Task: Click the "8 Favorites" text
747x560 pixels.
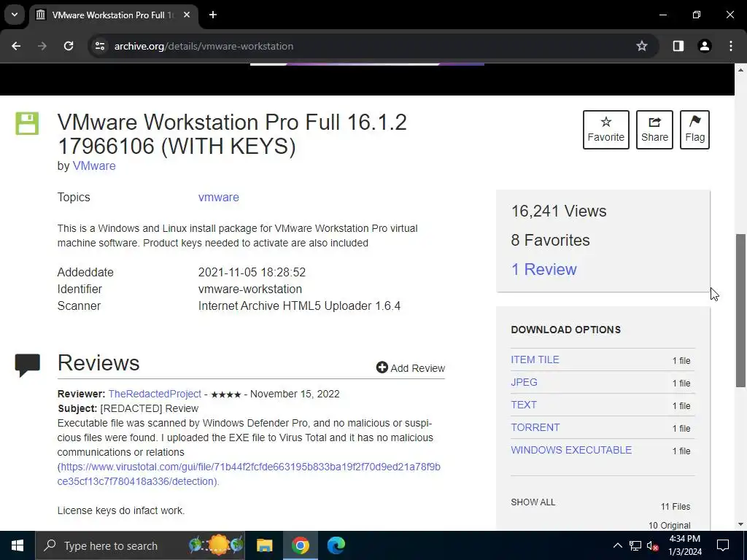Action: coord(550,240)
